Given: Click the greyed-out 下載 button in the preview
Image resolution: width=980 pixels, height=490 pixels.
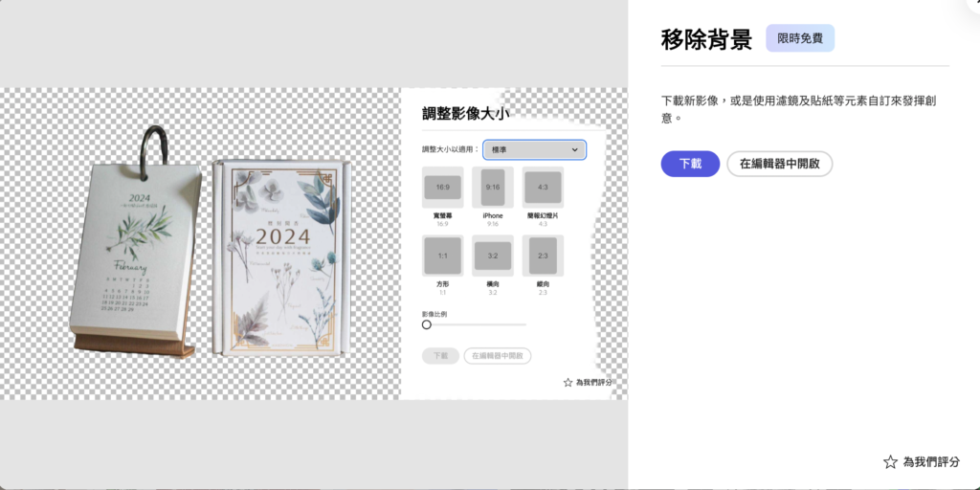Looking at the screenshot, I should click(440, 356).
